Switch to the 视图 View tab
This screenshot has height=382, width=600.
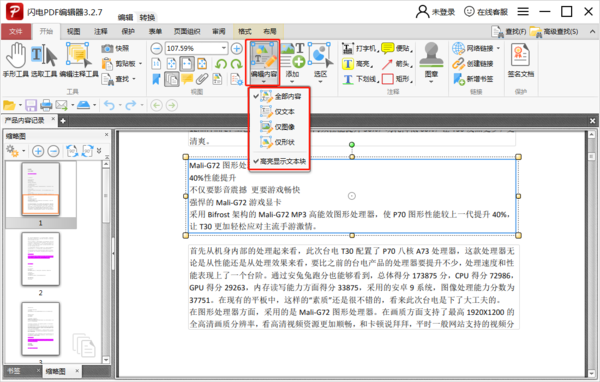(x=73, y=31)
